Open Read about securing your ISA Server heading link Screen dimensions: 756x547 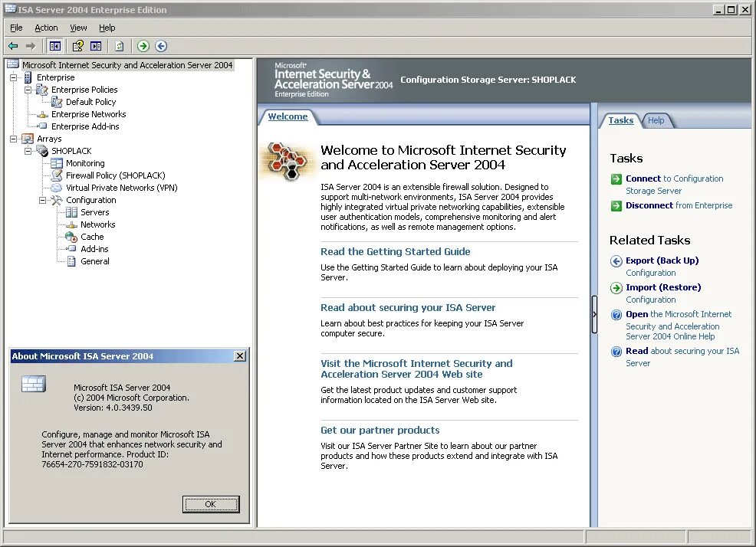408,307
